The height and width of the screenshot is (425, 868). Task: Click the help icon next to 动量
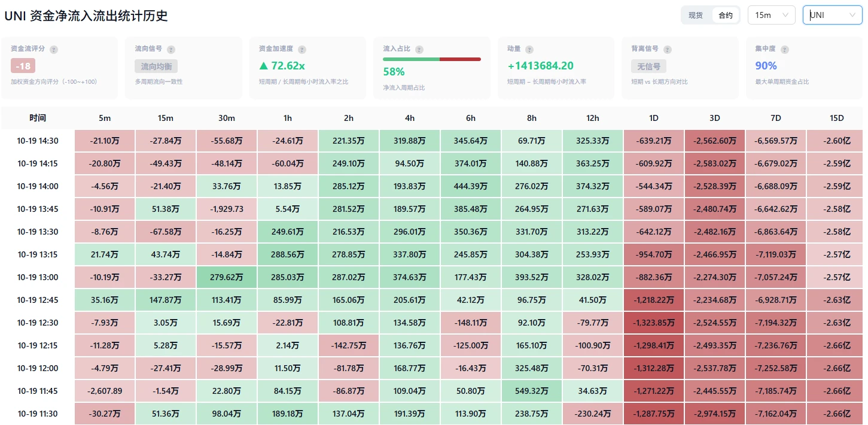coord(529,50)
